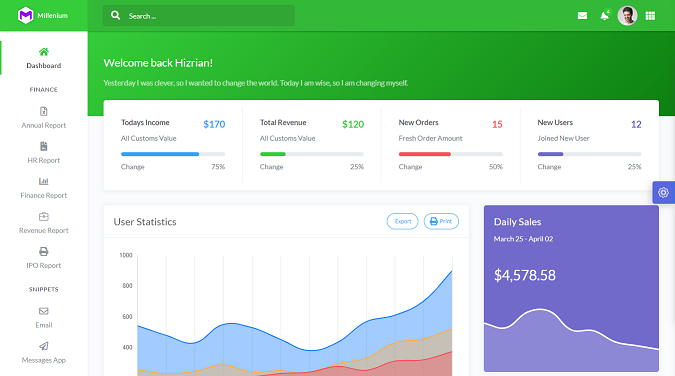Image resolution: width=675 pixels, height=376 pixels.
Task: Open Messages App in sidebar
Action: (43, 352)
